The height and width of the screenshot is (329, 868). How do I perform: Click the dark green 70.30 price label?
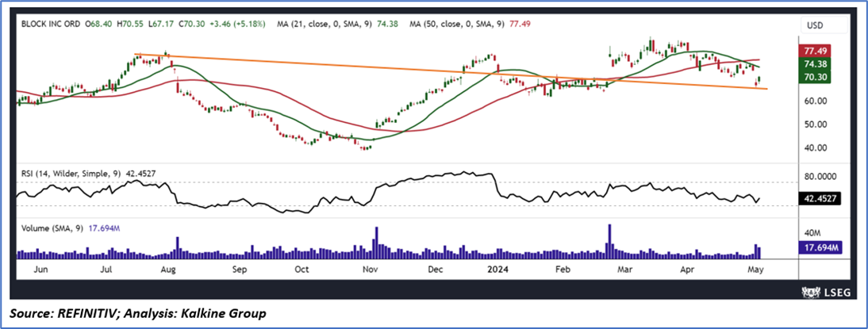click(x=814, y=78)
